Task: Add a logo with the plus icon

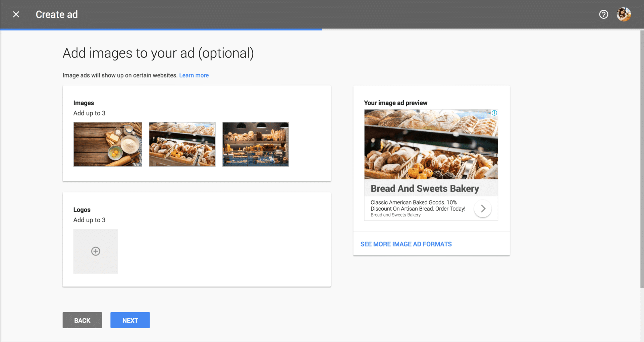Action: pos(96,251)
